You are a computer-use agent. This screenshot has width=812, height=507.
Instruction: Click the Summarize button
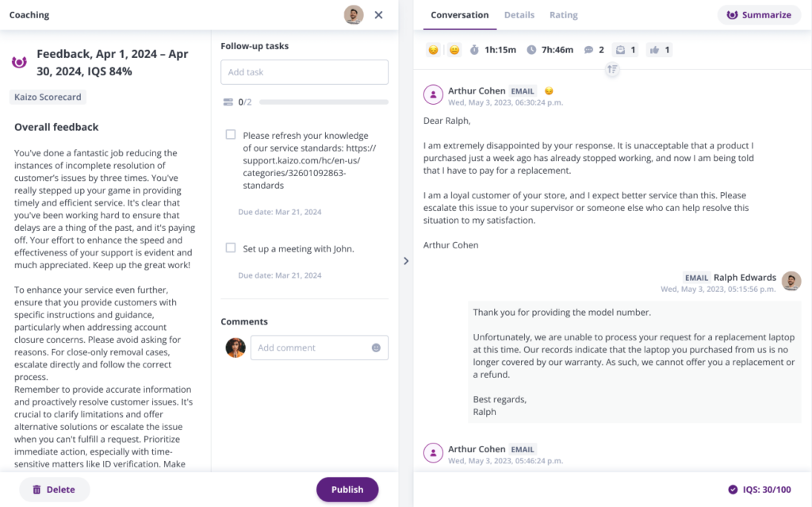(x=759, y=15)
